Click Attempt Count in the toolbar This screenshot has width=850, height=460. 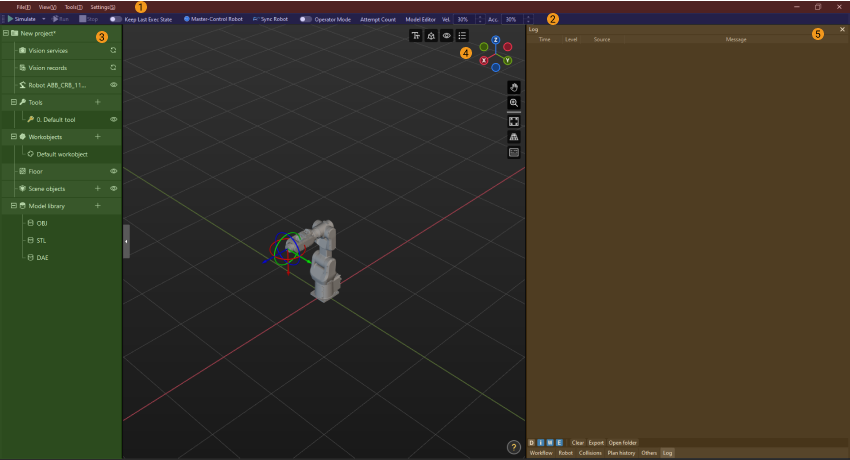click(x=378, y=19)
